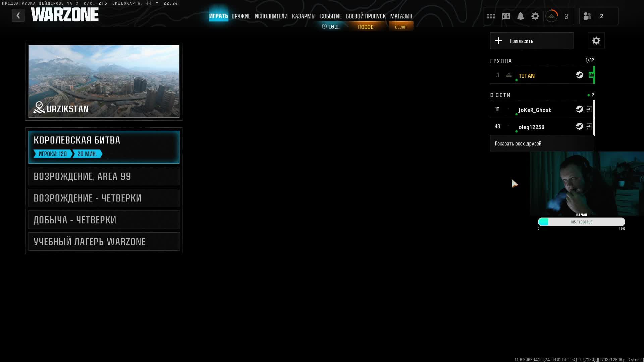
Task: Select Возрождение, Area 99 mode
Action: (x=104, y=176)
